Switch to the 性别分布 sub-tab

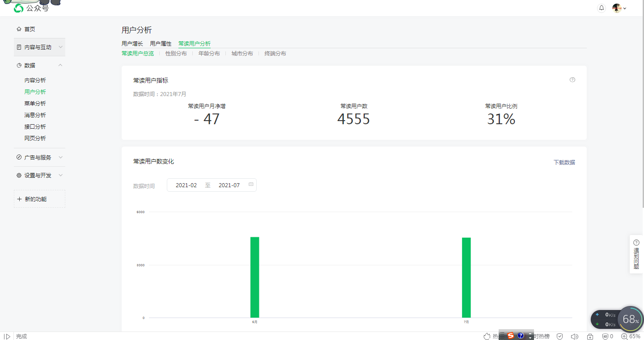[x=176, y=53]
